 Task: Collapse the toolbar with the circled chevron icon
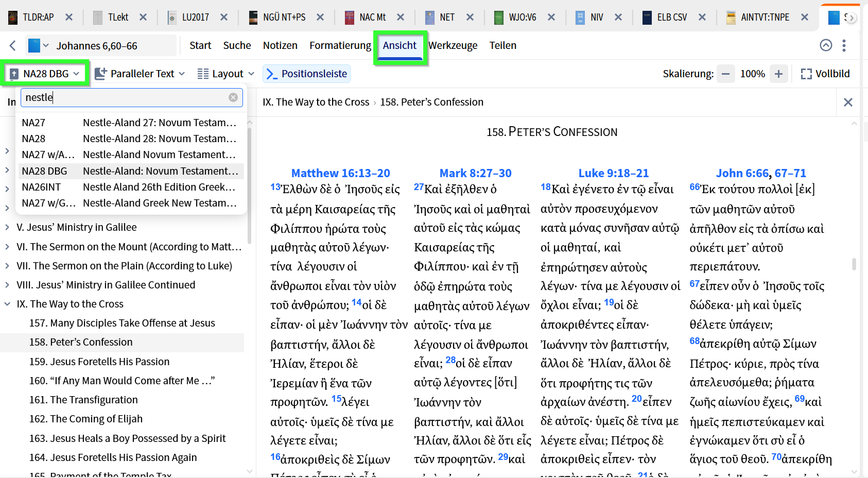coord(826,45)
